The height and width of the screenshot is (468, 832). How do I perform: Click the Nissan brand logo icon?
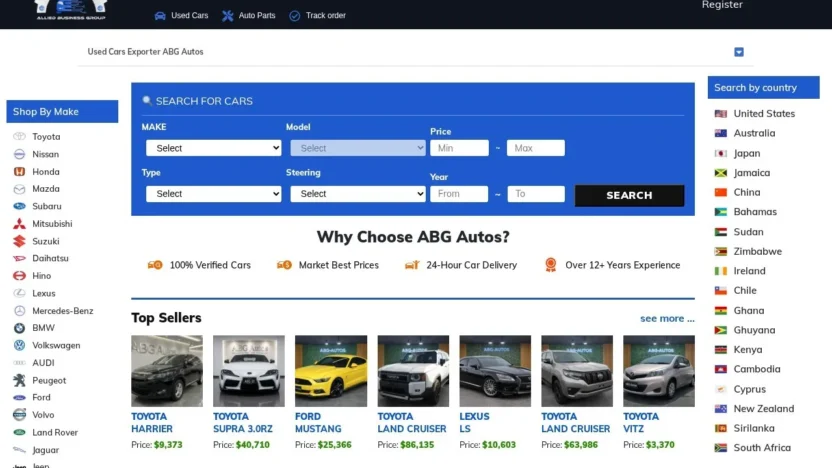click(x=19, y=154)
